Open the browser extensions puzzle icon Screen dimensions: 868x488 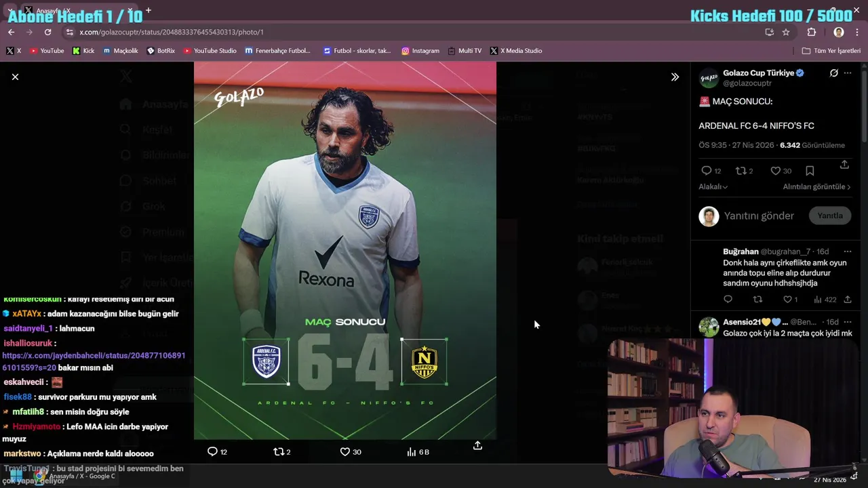(x=812, y=32)
